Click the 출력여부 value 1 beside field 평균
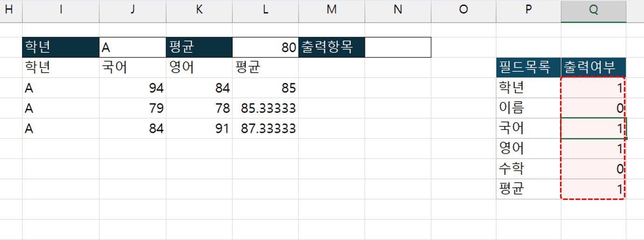The image size is (644, 240). (593, 189)
